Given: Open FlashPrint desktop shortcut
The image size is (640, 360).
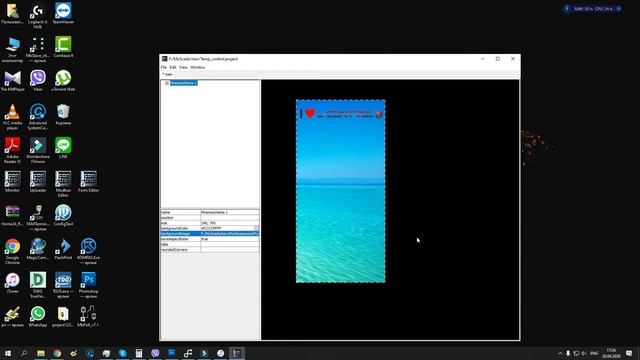Looking at the screenshot, I should pos(63,249).
